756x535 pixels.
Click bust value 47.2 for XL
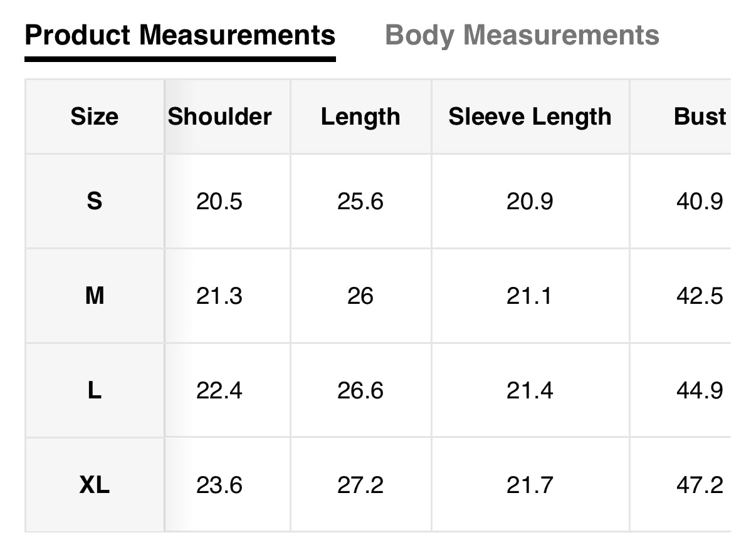(x=700, y=485)
